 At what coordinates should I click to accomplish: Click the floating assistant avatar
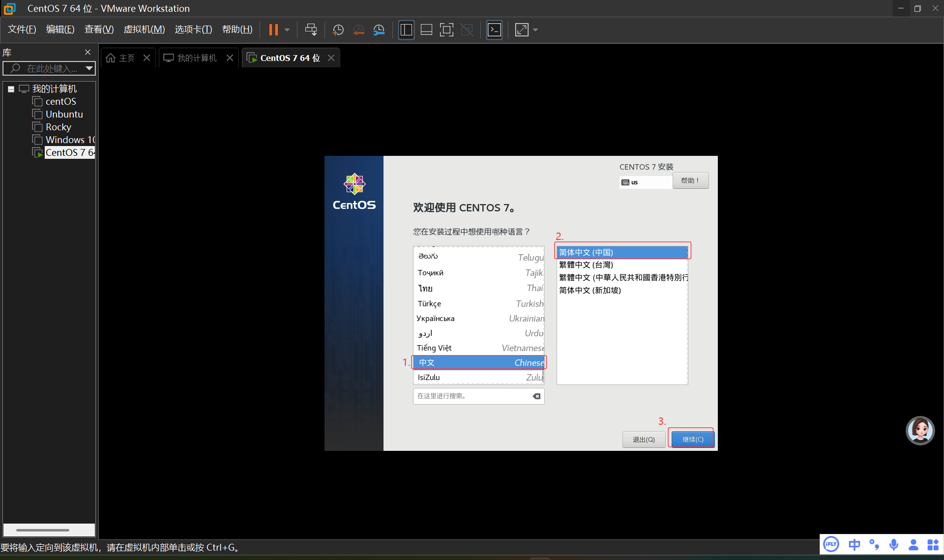[x=920, y=430]
